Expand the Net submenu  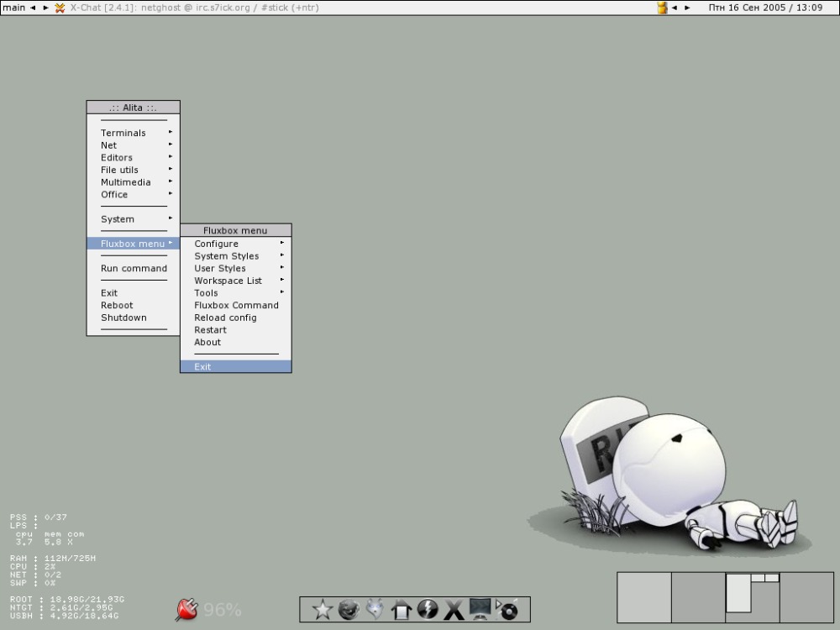(x=134, y=144)
